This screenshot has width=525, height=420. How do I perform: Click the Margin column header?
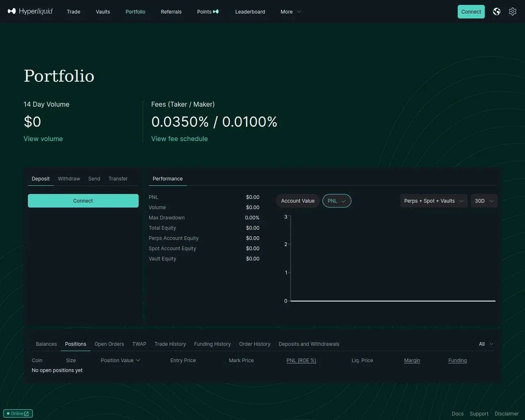[x=412, y=361]
